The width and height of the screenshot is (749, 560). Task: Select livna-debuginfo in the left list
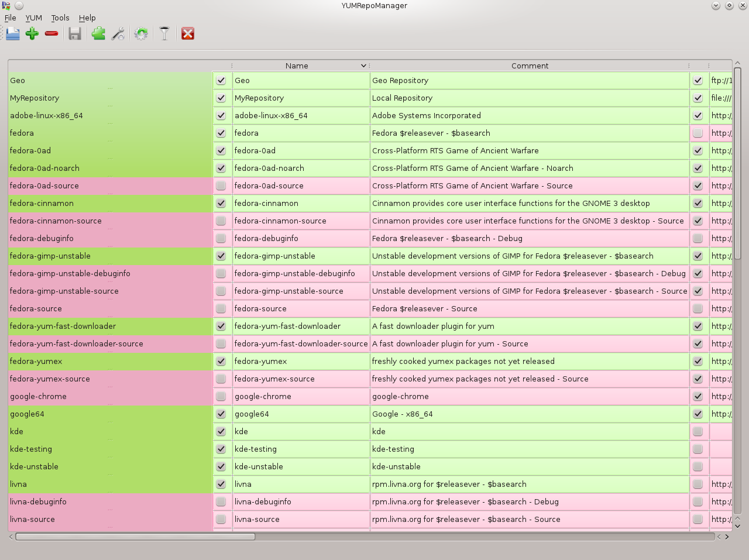[x=110, y=501]
